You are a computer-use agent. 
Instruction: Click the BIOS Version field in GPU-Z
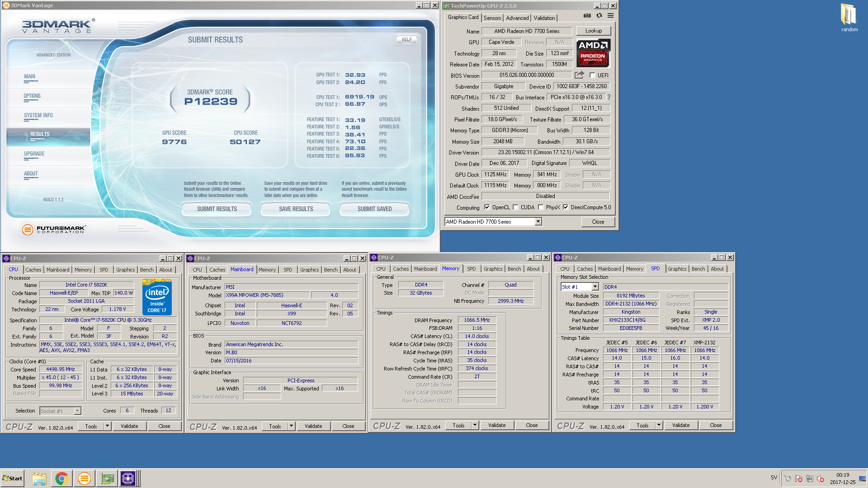click(527, 75)
